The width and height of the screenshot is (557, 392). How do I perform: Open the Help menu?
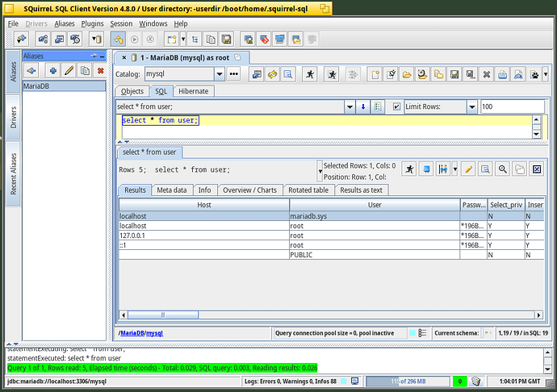tap(181, 23)
